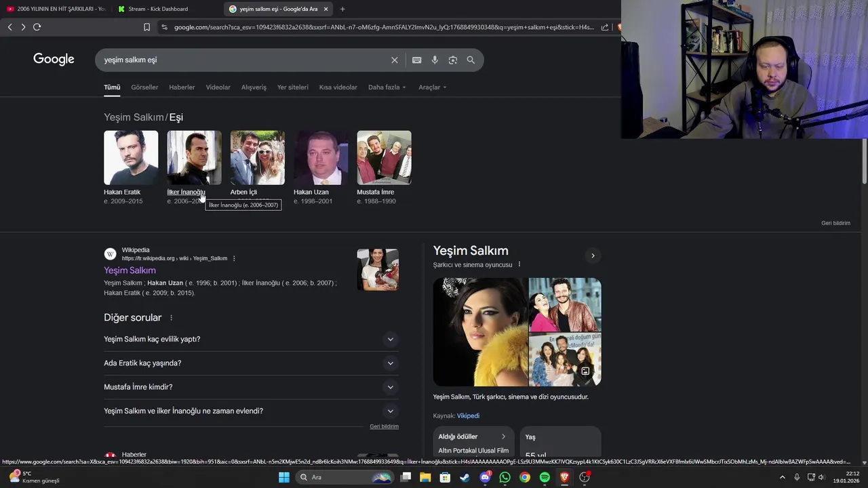Close the yeşim salkım eşi tab

[x=326, y=9]
